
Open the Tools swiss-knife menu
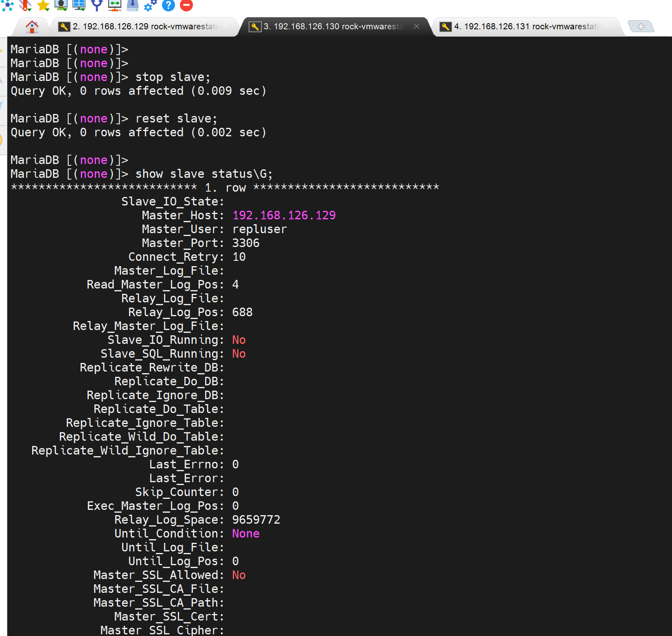(x=25, y=5)
